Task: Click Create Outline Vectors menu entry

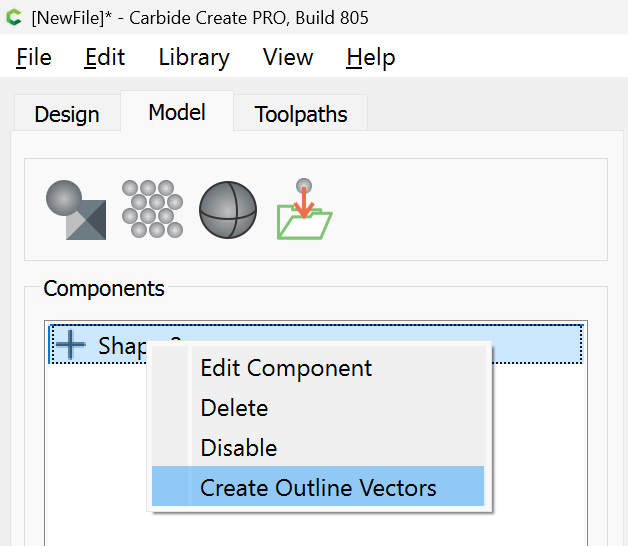Action: coord(318,486)
